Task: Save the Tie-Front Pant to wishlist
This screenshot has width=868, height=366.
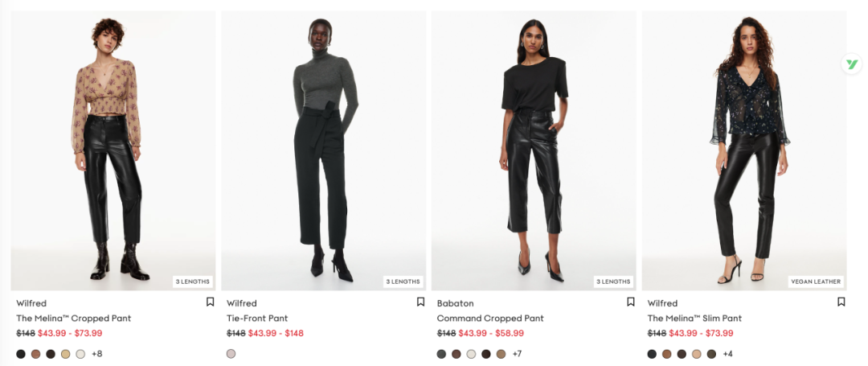Action: (x=420, y=302)
